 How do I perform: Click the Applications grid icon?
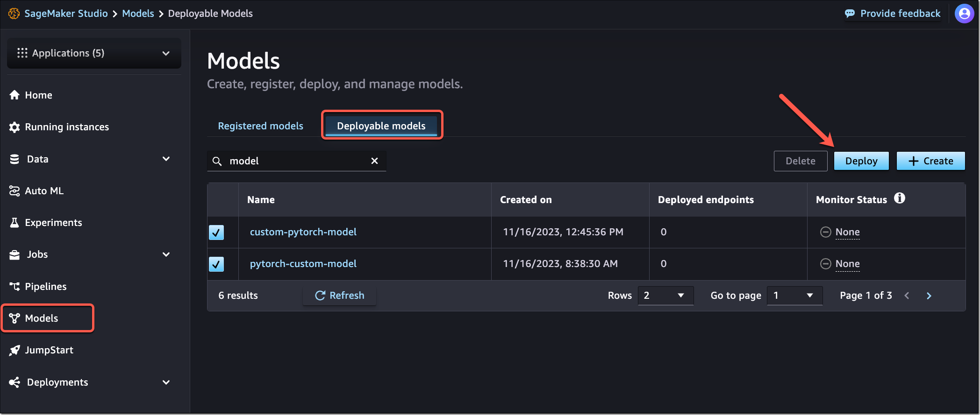(22, 53)
